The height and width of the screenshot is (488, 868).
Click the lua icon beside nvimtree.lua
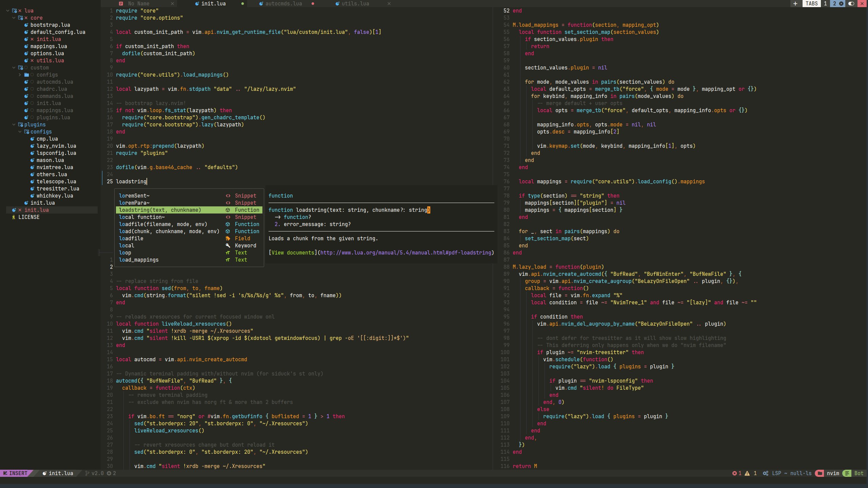(32, 167)
